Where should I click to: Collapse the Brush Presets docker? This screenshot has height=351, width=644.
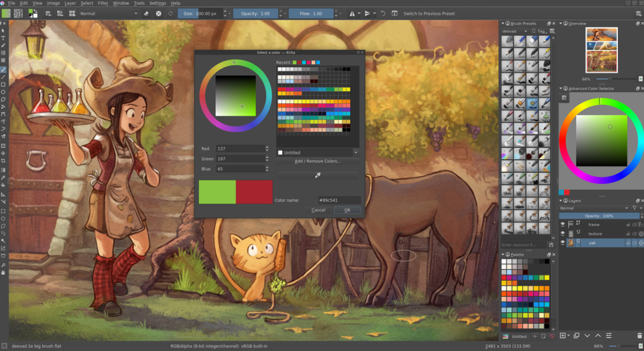(503, 23)
